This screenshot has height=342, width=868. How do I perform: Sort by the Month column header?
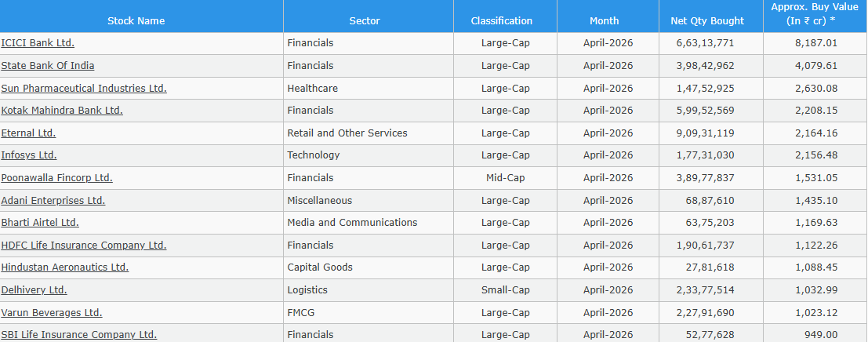[x=605, y=21]
